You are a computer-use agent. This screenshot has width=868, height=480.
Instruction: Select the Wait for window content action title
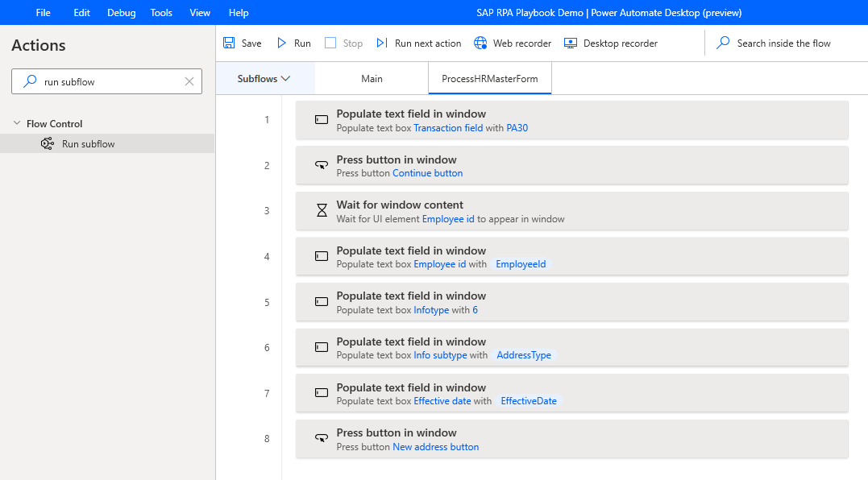[400, 205]
